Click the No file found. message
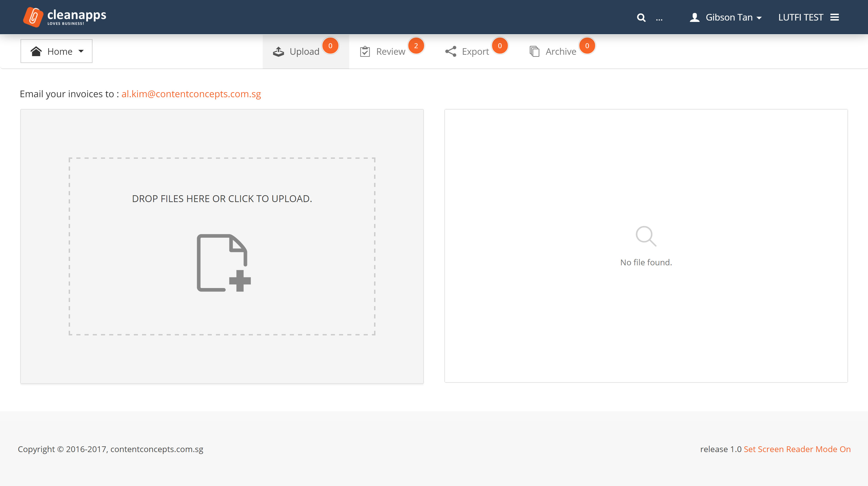 pos(646,262)
